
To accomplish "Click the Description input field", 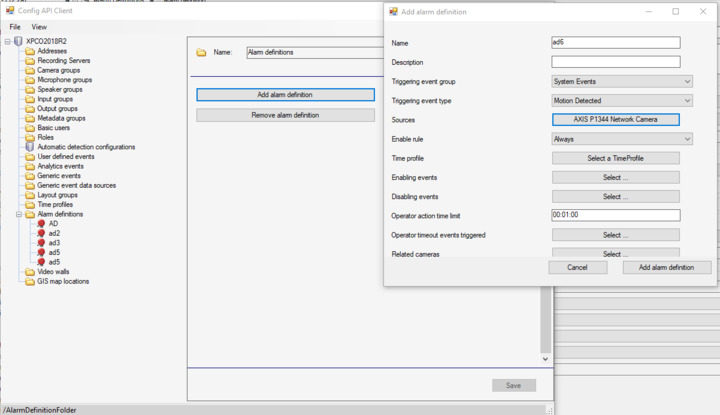I will point(615,62).
